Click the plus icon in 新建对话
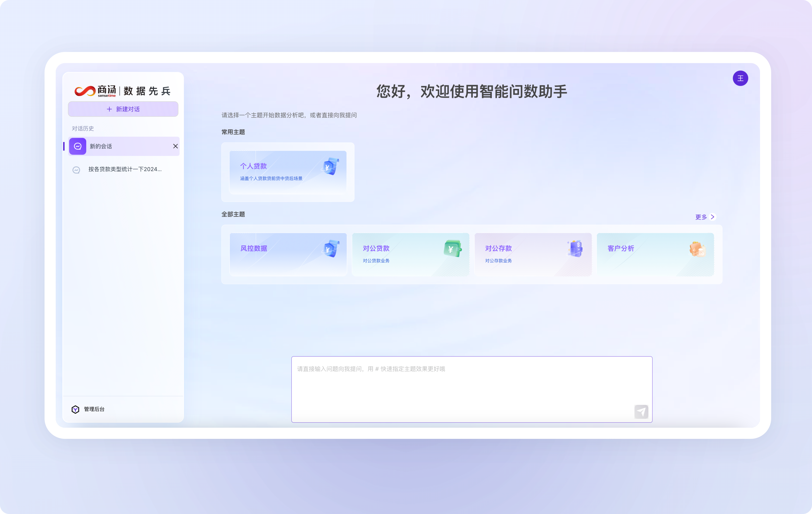The height and width of the screenshot is (514, 812). (109, 109)
